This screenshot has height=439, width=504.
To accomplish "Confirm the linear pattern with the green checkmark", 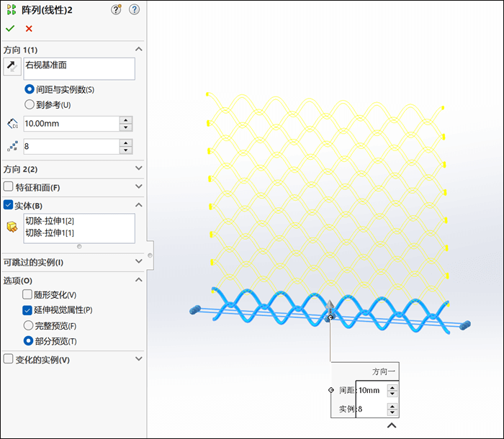I will (x=10, y=29).
